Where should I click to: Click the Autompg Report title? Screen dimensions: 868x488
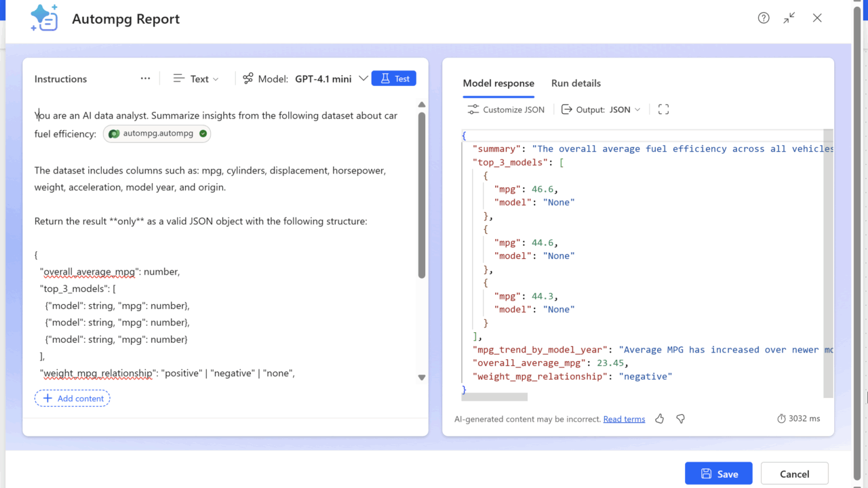tap(126, 19)
